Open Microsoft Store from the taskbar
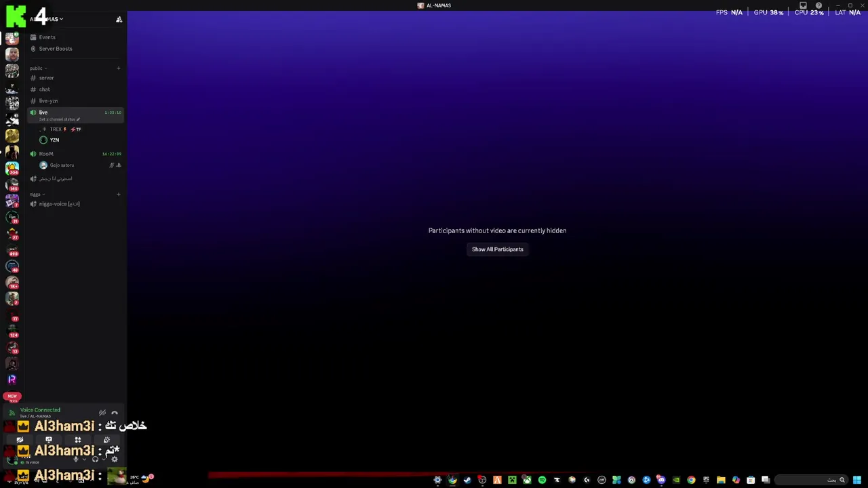Screen dimensions: 868x488 pos(751,480)
